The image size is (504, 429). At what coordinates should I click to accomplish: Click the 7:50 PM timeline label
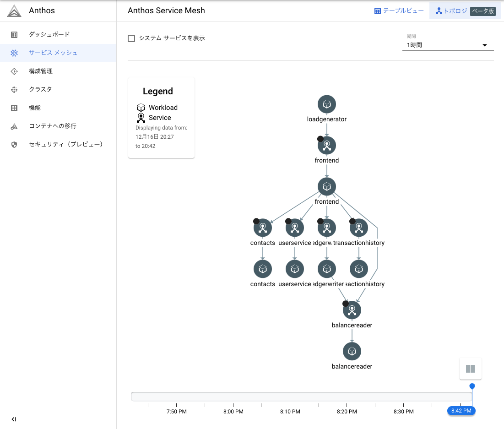pos(176,412)
